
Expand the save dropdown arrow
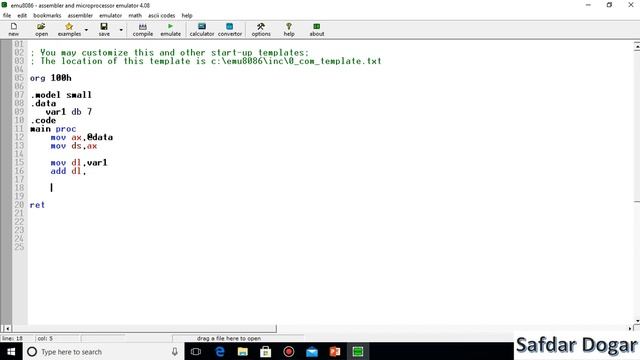(x=121, y=30)
